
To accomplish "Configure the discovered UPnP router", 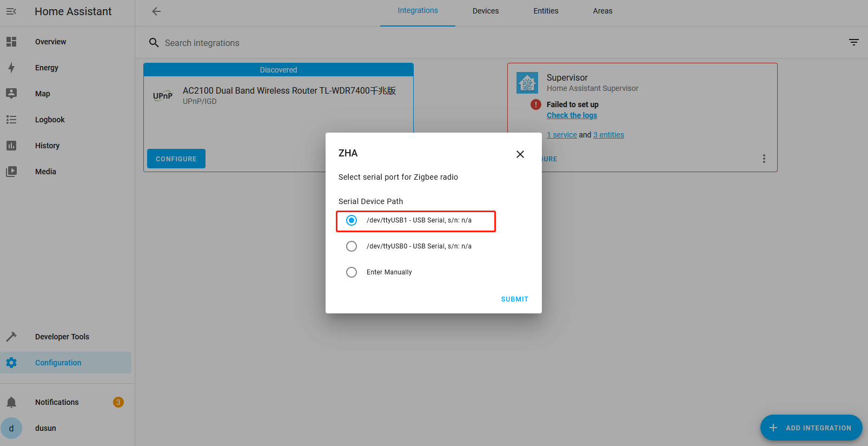I will (x=176, y=159).
